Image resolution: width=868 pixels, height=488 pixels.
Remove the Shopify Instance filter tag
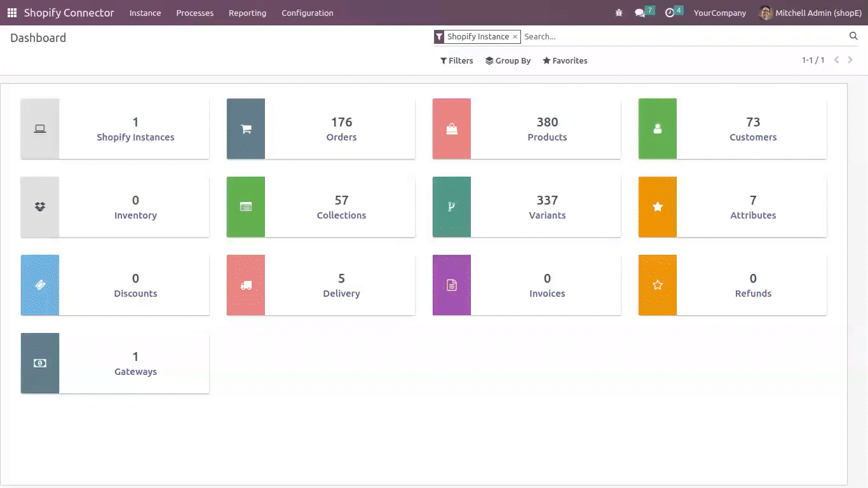coord(515,37)
